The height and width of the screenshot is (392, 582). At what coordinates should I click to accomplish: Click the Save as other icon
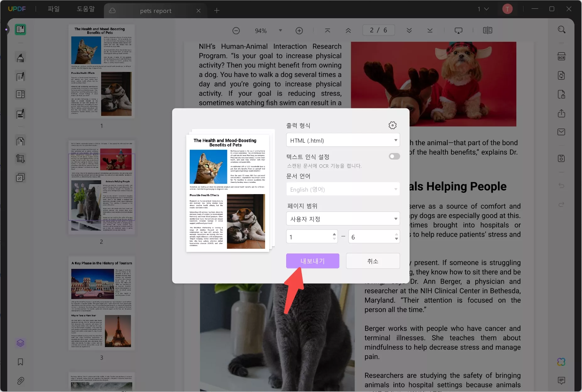tap(562, 158)
